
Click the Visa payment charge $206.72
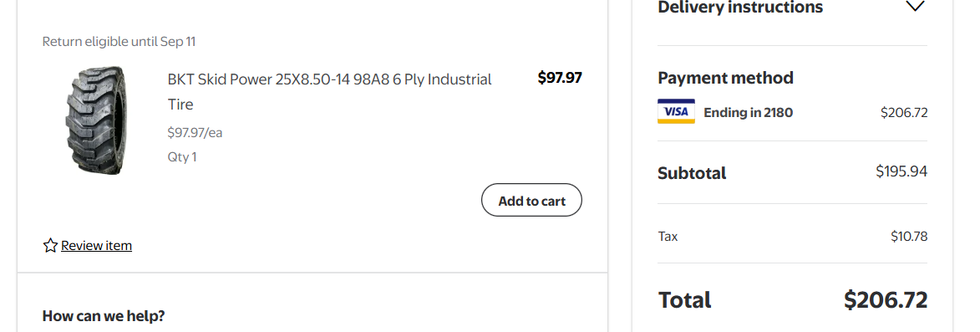point(904,113)
